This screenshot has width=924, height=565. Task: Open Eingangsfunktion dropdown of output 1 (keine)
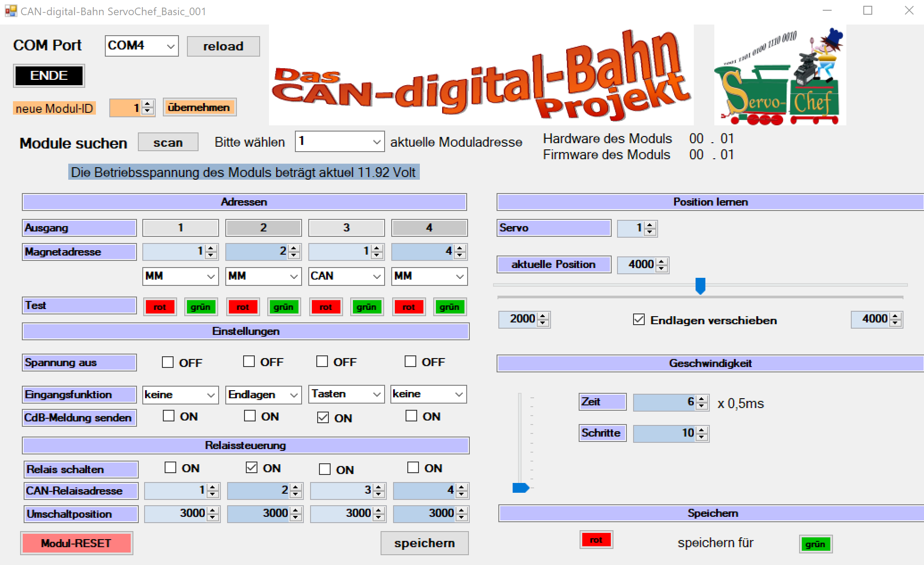coord(180,395)
